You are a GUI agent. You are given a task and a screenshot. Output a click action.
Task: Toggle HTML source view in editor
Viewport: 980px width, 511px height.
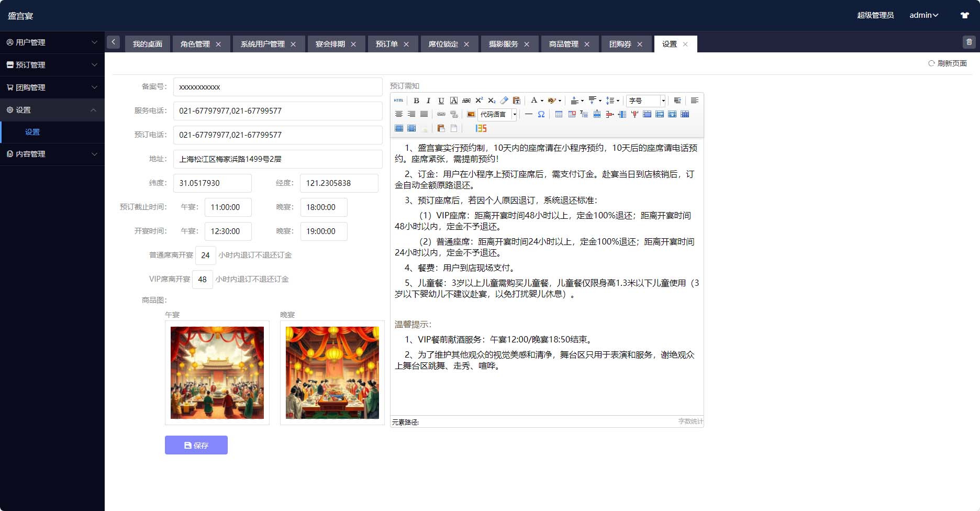click(x=399, y=101)
